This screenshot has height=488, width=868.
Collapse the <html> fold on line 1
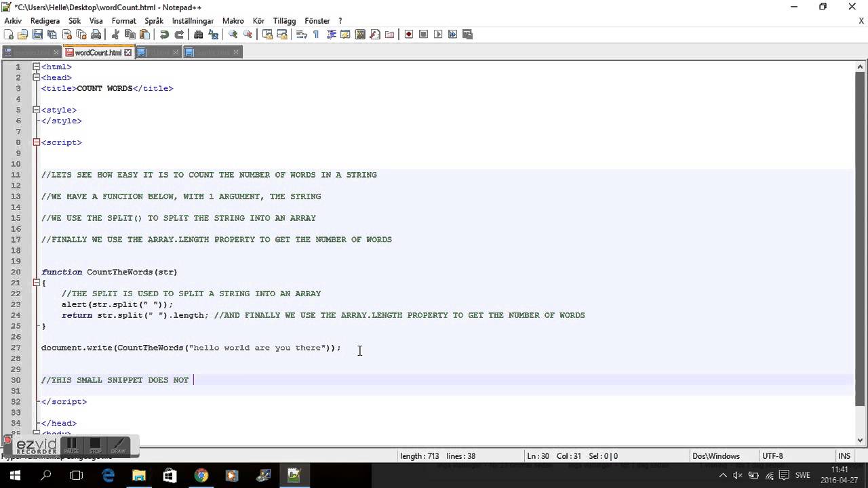(x=36, y=66)
